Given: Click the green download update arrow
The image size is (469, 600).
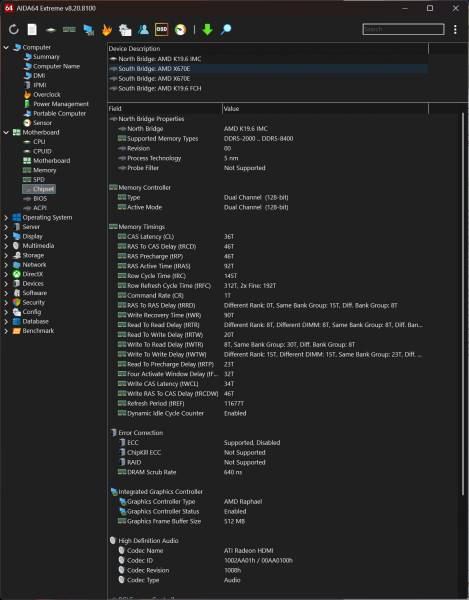Looking at the screenshot, I should coord(207,29).
